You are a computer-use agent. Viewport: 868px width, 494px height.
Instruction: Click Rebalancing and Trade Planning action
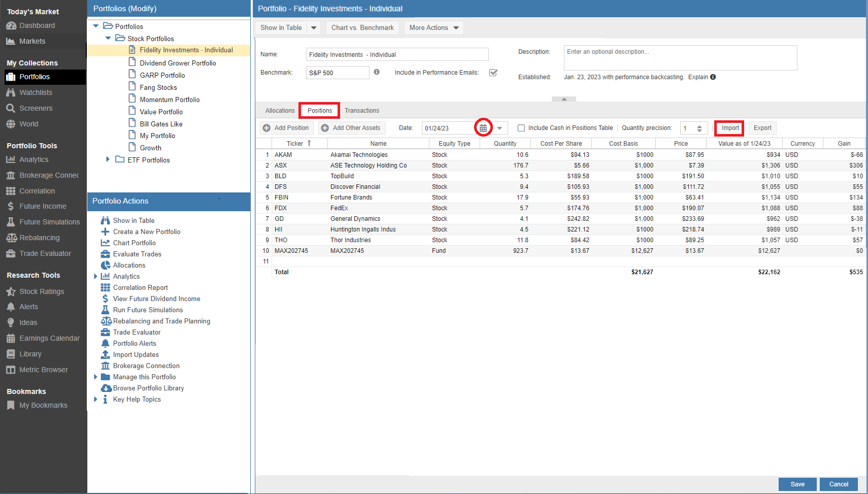click(x=161, y=321)
